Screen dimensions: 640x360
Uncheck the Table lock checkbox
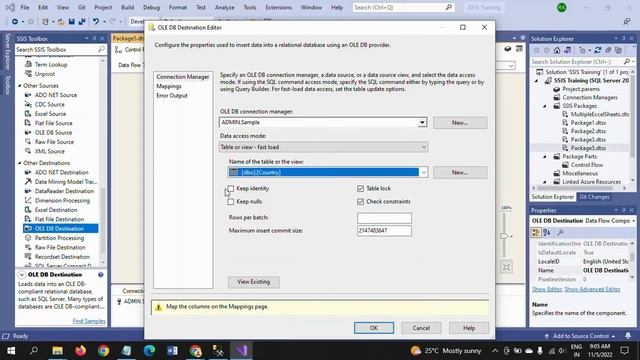tap(360, 189)
